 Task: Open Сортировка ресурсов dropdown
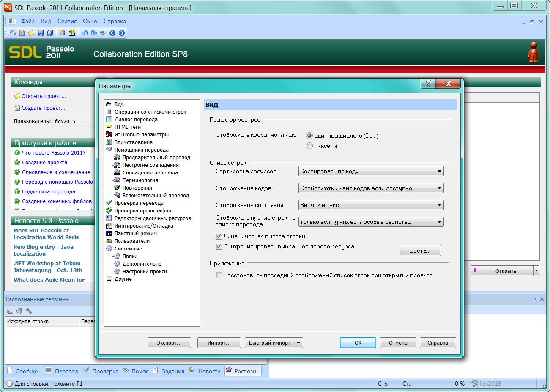(371, 171)
